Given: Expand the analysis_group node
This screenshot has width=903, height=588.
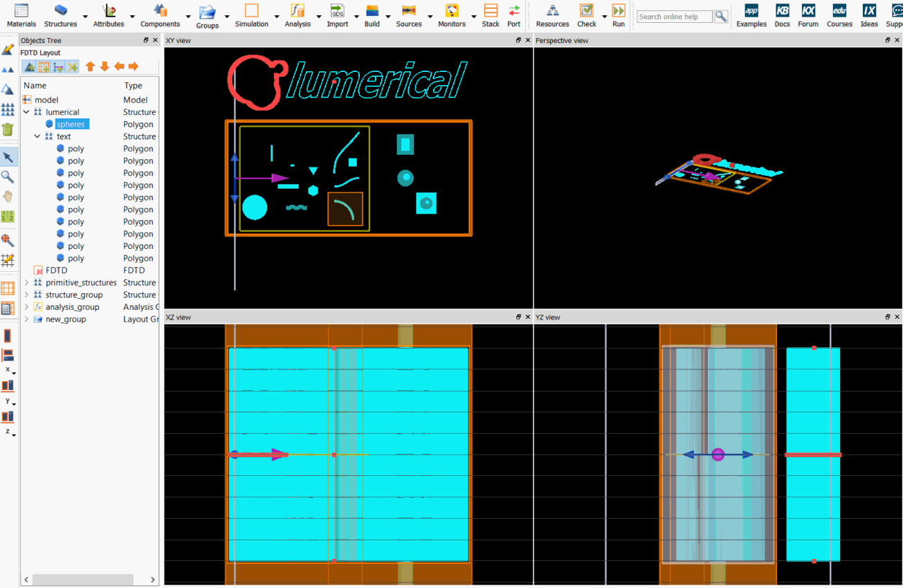Looking at the screenshot, I should click(26, 307).
